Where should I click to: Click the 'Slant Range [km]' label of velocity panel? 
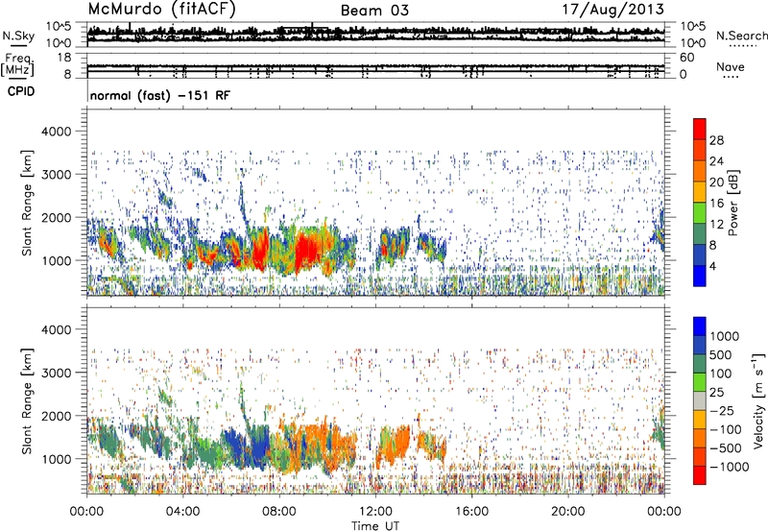(x=27, y=400)
